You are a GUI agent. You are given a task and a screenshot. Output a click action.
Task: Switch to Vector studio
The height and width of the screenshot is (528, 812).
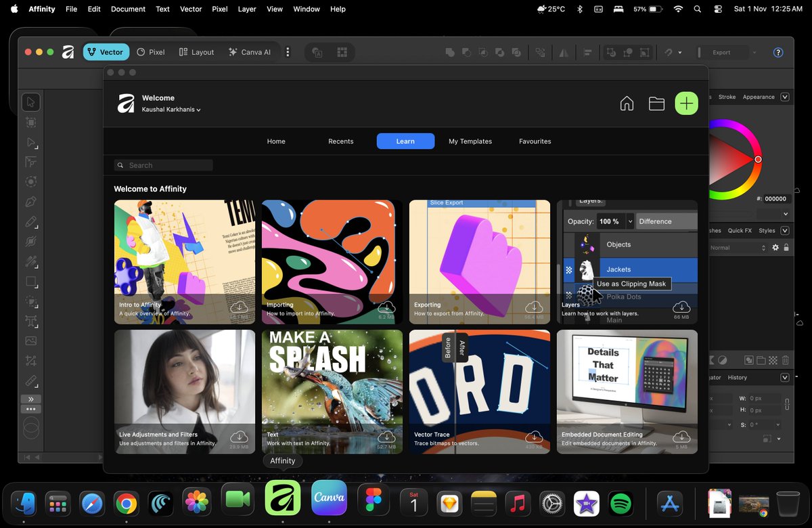pyautogui.click(x=106, y=52)
